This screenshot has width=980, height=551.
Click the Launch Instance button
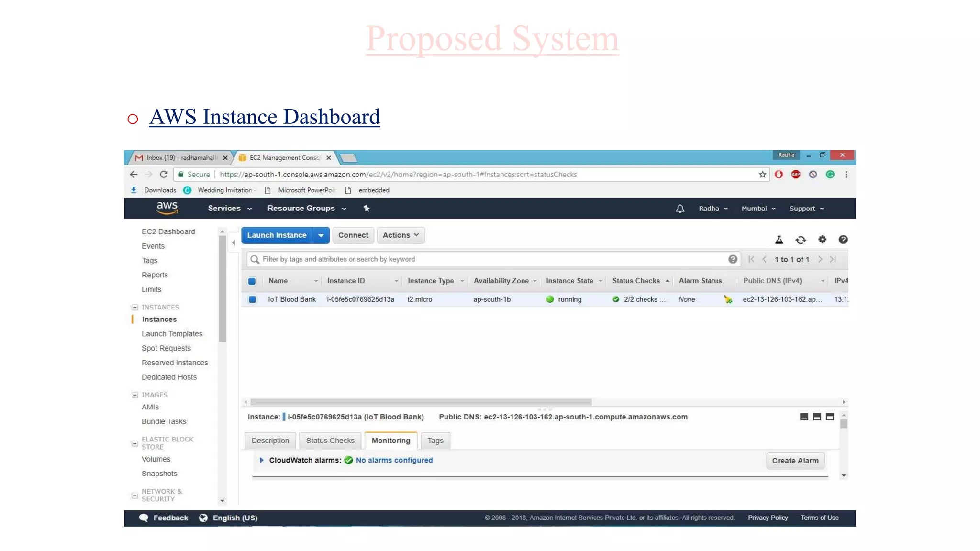pos(277,235)
